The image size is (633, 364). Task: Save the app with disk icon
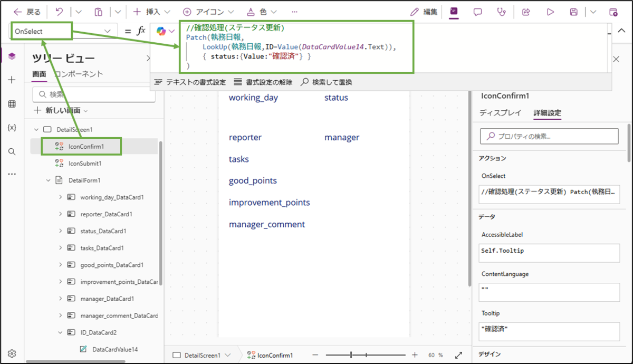tap(574, 12)
